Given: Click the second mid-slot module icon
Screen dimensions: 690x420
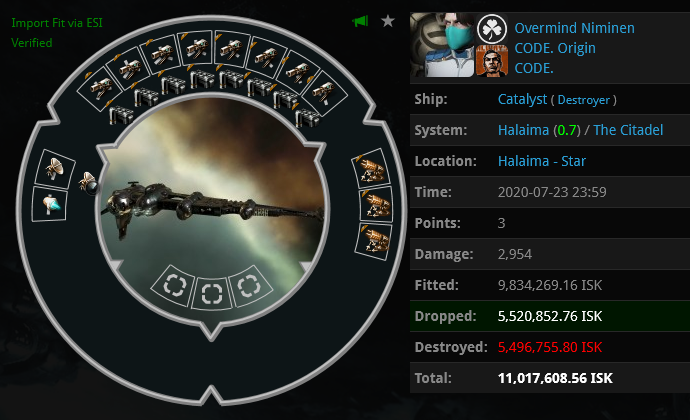Looking at the screenshot, I should (x=50, y=204).
